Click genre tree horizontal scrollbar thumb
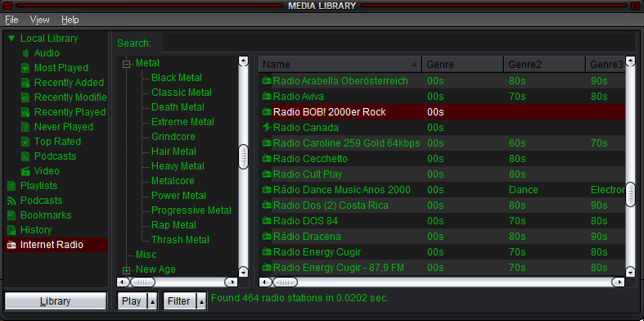Image resolution: width=644 pixels, height=321 pixels. pyautogui.click(x=142, y=283)
